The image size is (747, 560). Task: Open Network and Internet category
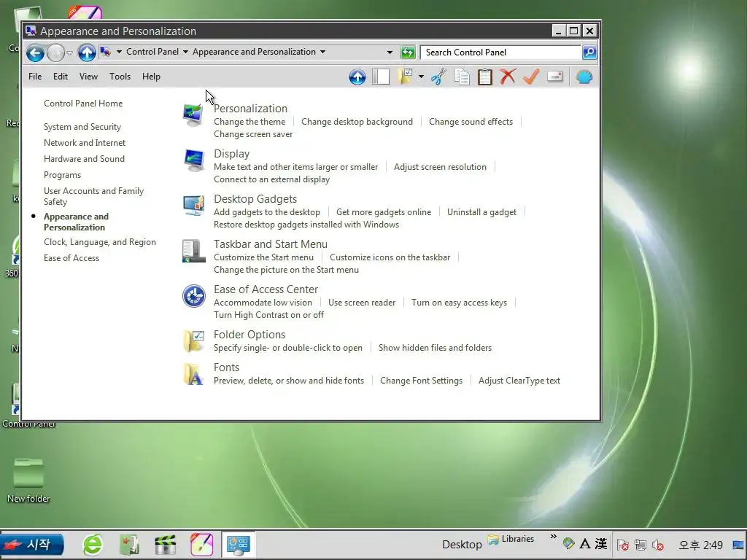(x=85, y=143)
